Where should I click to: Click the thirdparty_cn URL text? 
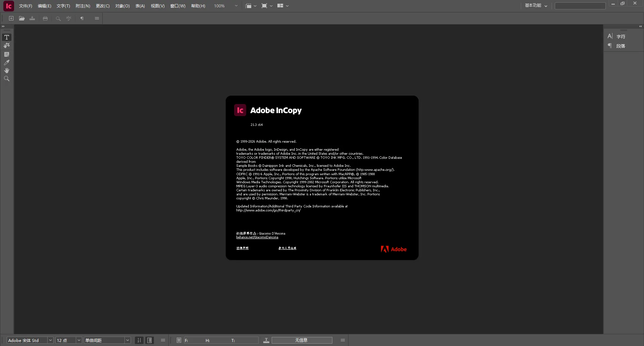click(x=268, y=210)
